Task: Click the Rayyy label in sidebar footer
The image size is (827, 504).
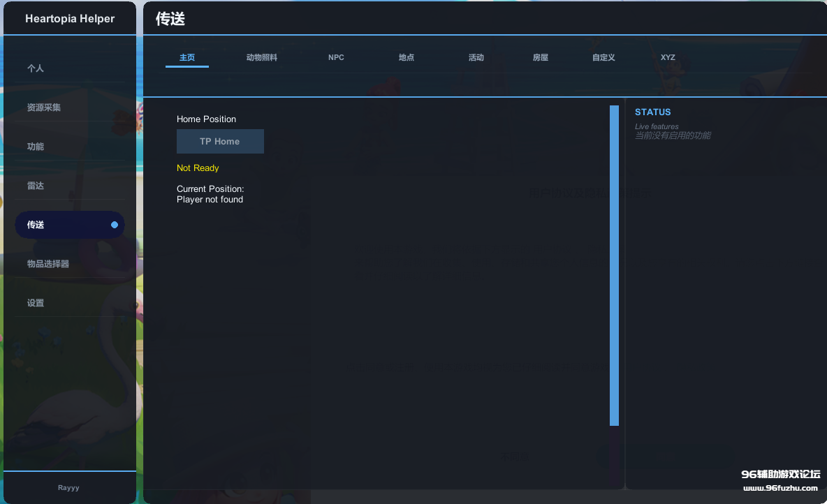Action: point(68,488)
